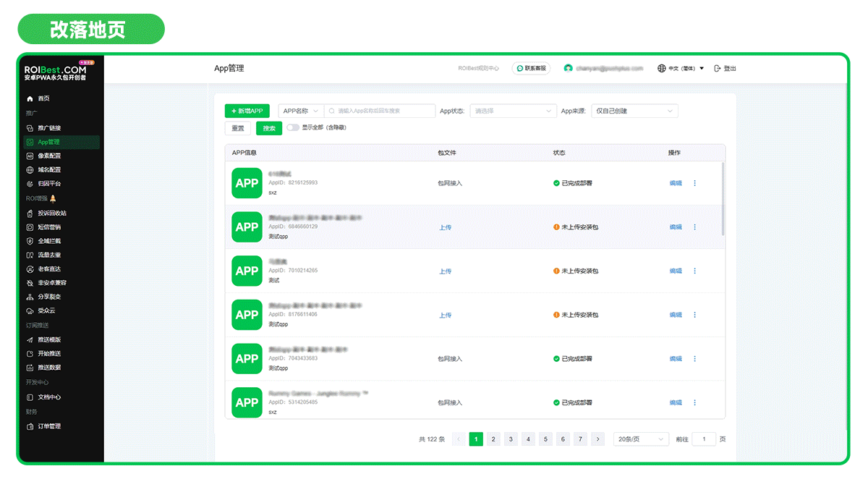Open the App状态 请选择 dropdown
Viewport: 868px width, 495px height.
click(513, 111)
